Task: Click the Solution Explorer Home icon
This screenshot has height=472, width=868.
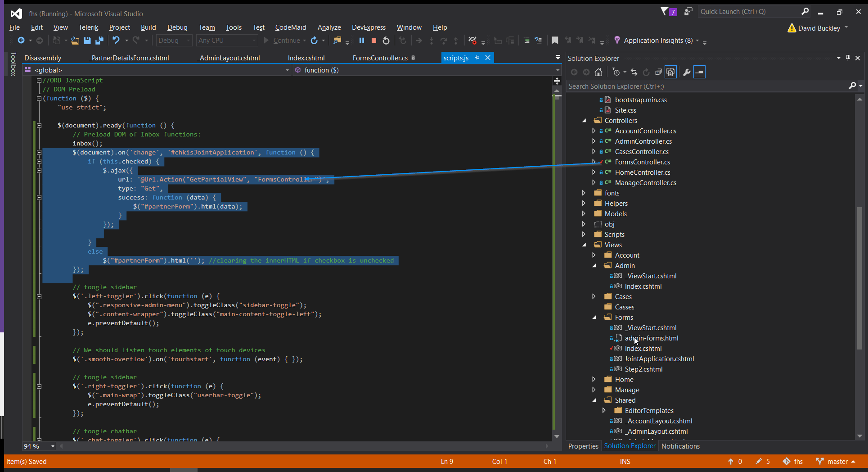Action: [598, 72]
